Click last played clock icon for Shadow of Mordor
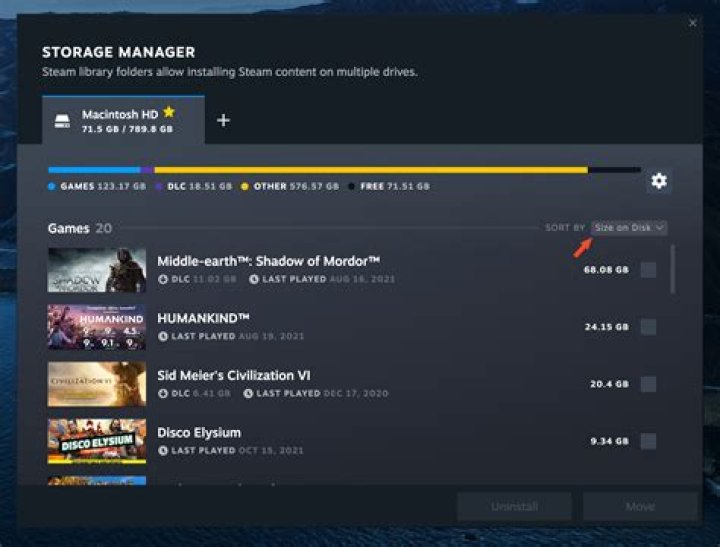Screen dimensions: 720x547 click(253, 279)
